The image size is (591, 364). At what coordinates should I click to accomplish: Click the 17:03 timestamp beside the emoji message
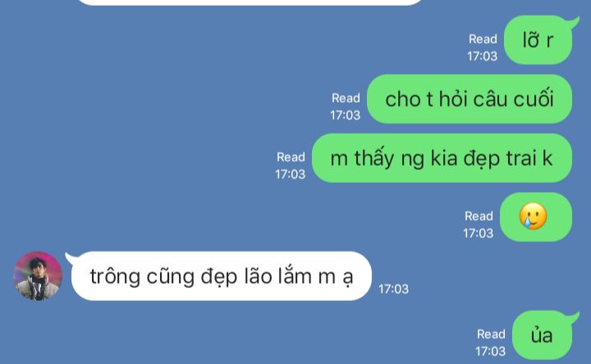coord(478,234)
